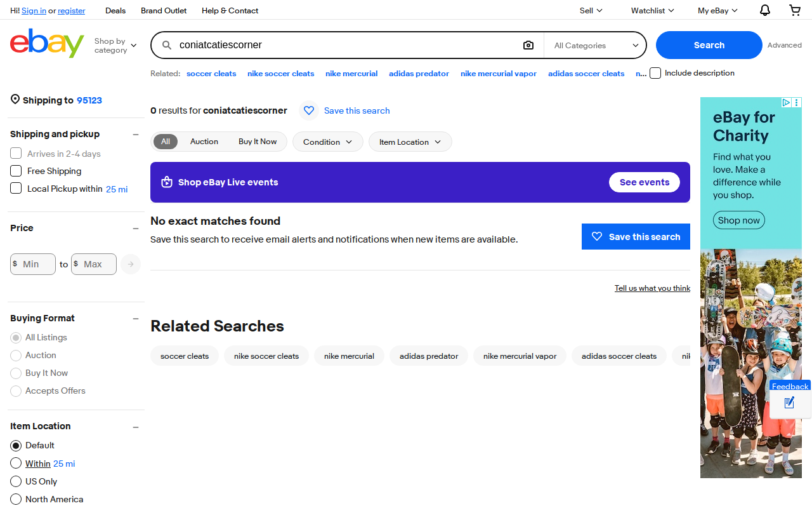812x508 pixels.
Task: Click the Max price field
Action: (x=94, y=264)
